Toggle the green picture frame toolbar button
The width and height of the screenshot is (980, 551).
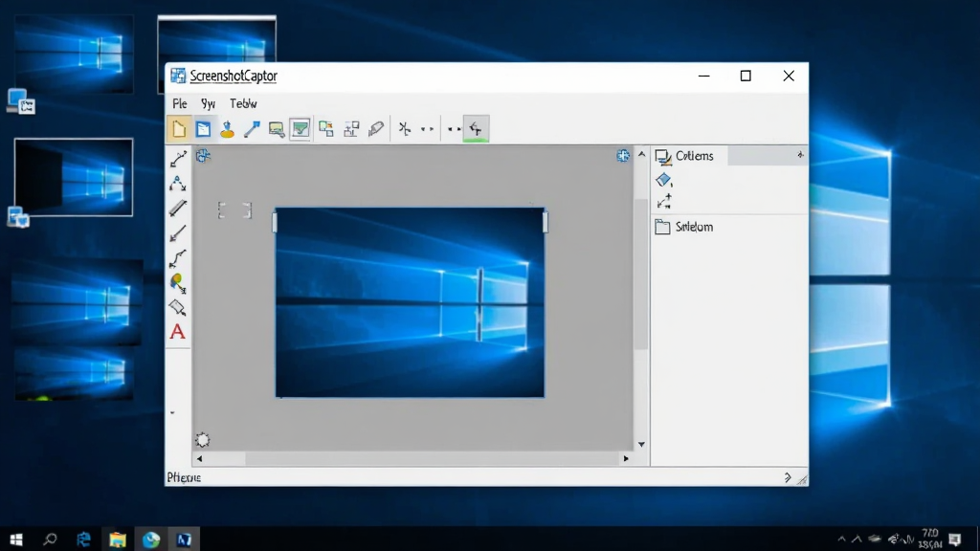point(300,129)
